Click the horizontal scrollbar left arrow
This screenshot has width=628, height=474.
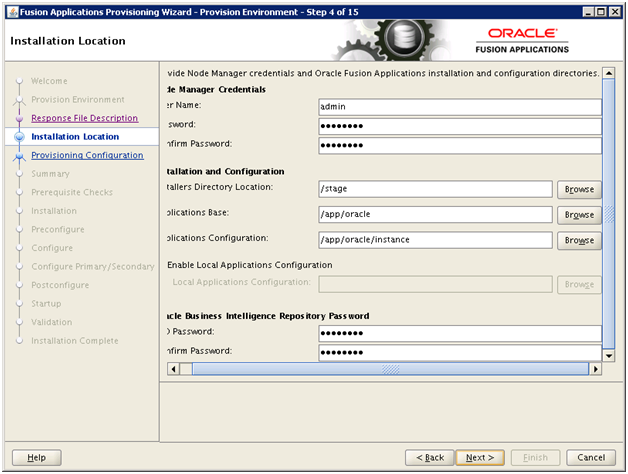coord(173,369)
